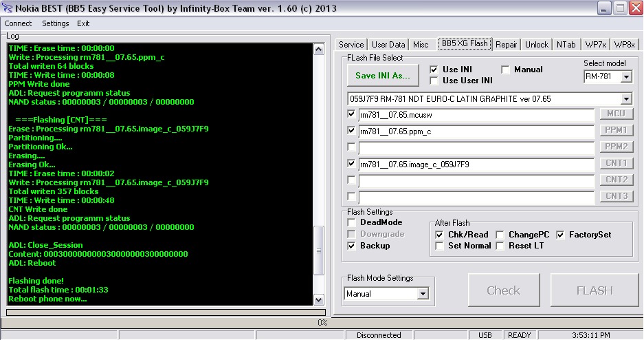Screen dimensions: 644x340
Task: Switch to the Service tab
Action: coord(351,45)
